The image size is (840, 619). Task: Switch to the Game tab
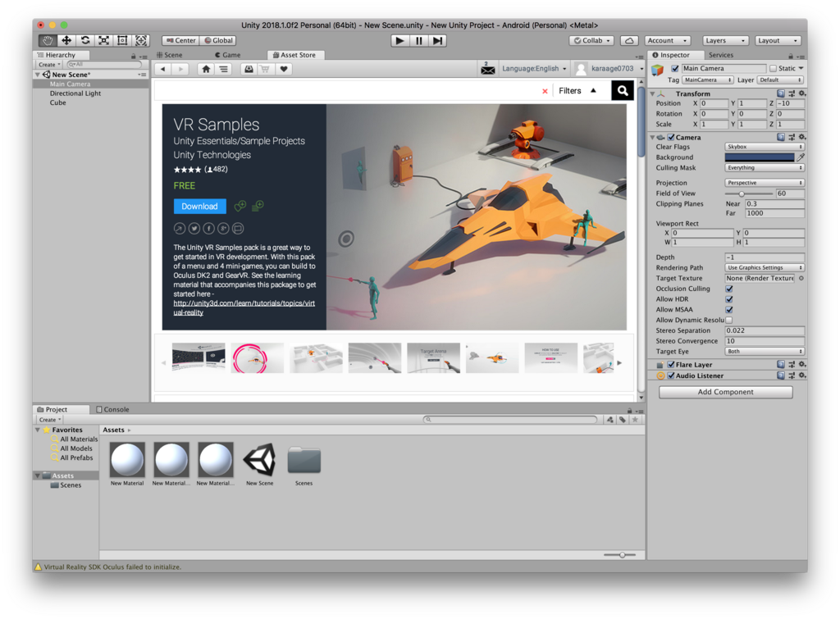tap(228, 55)
